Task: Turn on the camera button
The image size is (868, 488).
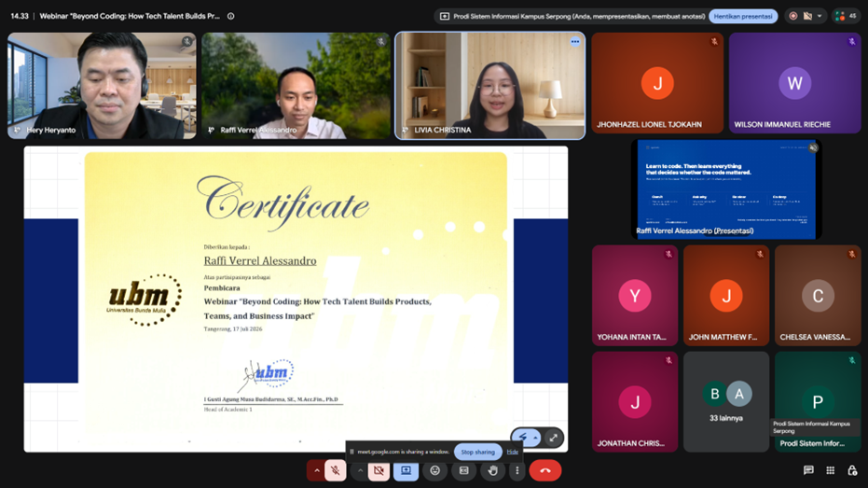Action: (379, 470)
